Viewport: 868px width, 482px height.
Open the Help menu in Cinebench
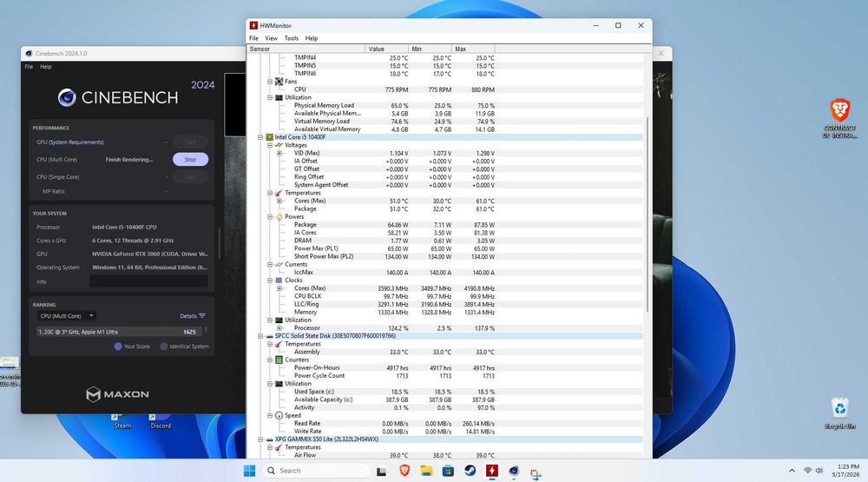click(46, 67)
